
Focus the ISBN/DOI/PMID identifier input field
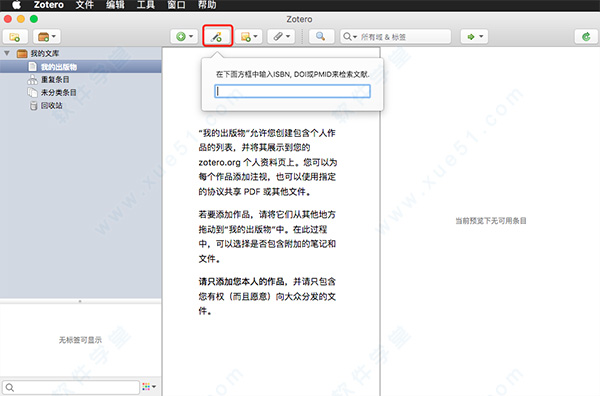pos(292,91)
